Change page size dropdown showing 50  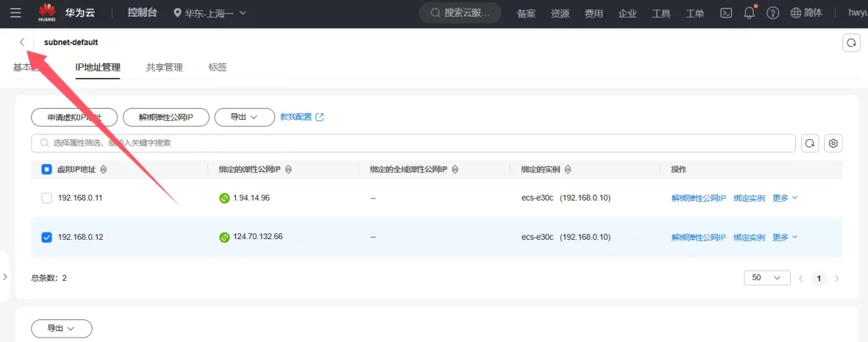pyautogui.click(x=767, y=278)
